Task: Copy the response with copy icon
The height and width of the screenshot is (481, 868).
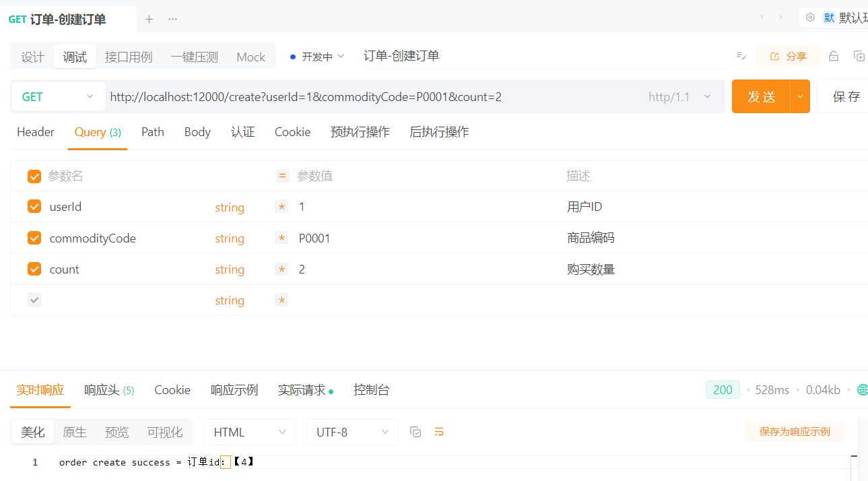Action: [415, 432]
